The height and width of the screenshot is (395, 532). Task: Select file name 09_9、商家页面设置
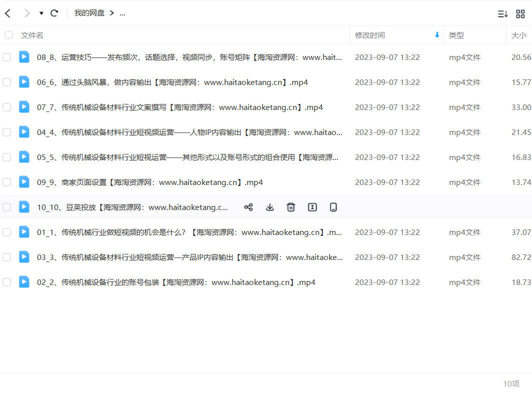pyautogui.click(x=150, y=182)
